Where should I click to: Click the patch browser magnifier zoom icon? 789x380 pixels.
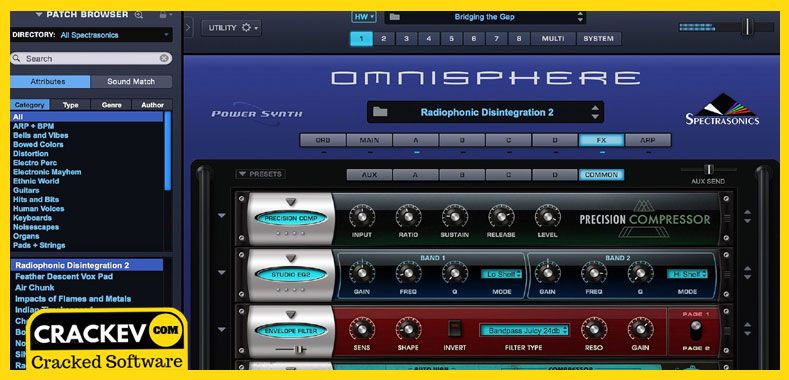click(139, 15)
